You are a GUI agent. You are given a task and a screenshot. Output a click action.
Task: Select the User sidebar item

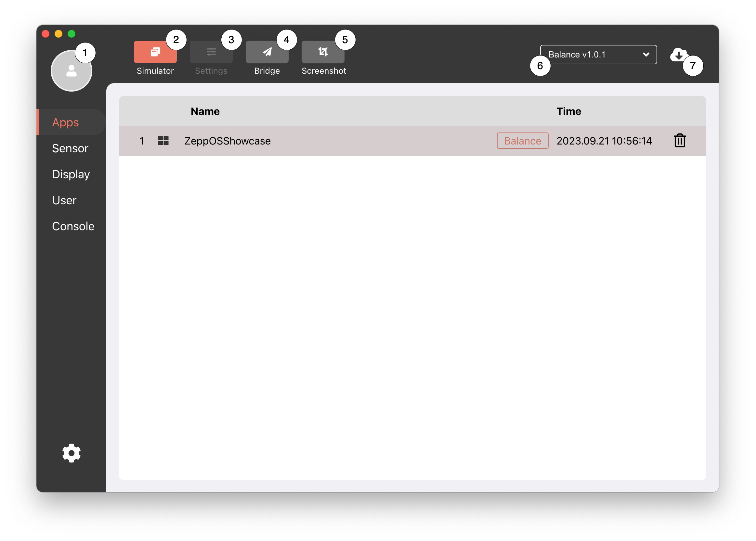(x=64, y=200)
